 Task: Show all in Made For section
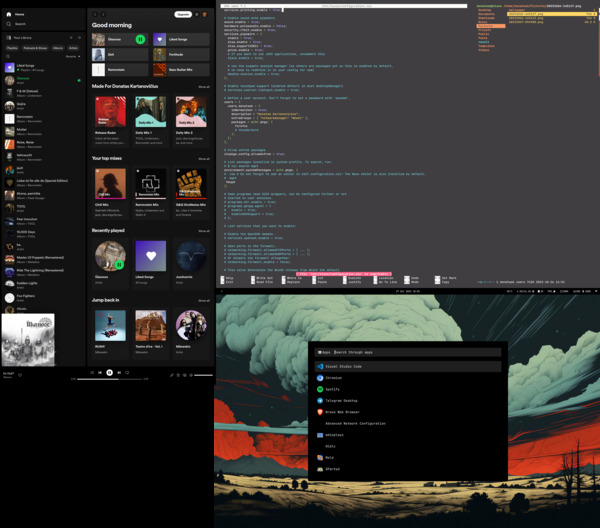click(204, 87)
